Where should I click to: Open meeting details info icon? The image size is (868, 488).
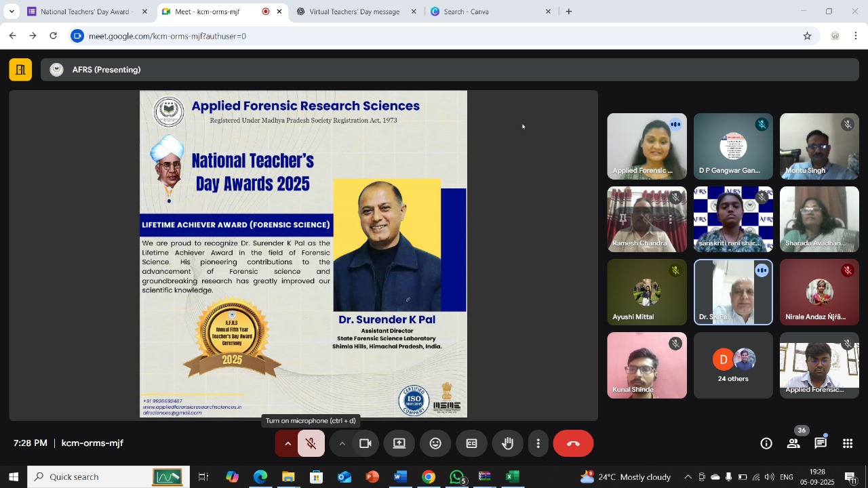point(766,444)
